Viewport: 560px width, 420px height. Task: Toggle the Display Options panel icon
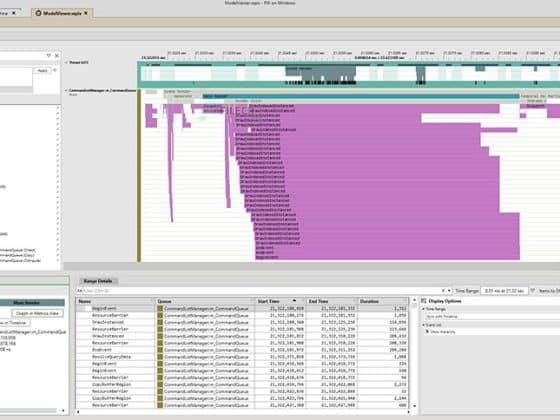tap(424, 301)
